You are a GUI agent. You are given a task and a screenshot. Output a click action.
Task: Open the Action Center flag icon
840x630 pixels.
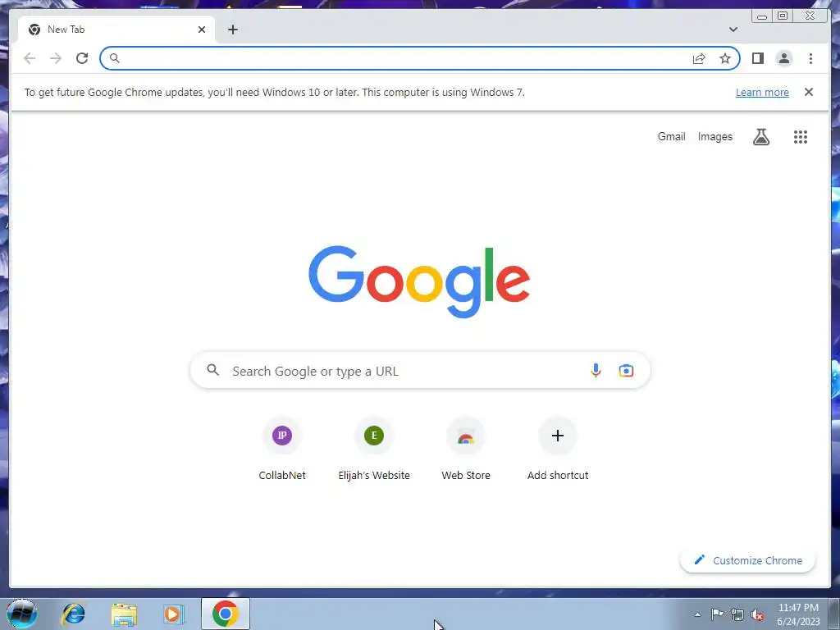tap(717, 614)
